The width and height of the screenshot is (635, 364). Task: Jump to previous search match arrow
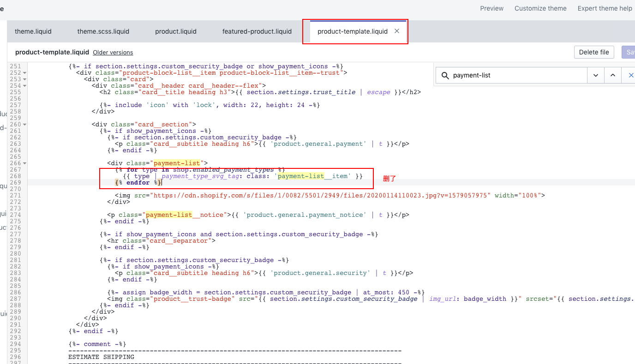pyautogui.click(x=613, y=75)
